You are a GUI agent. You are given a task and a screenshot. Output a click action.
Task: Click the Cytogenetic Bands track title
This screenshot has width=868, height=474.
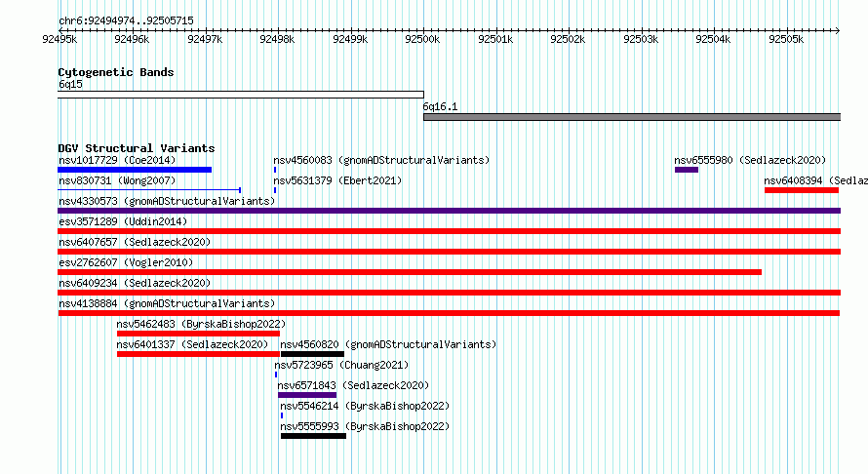point(116,72)
